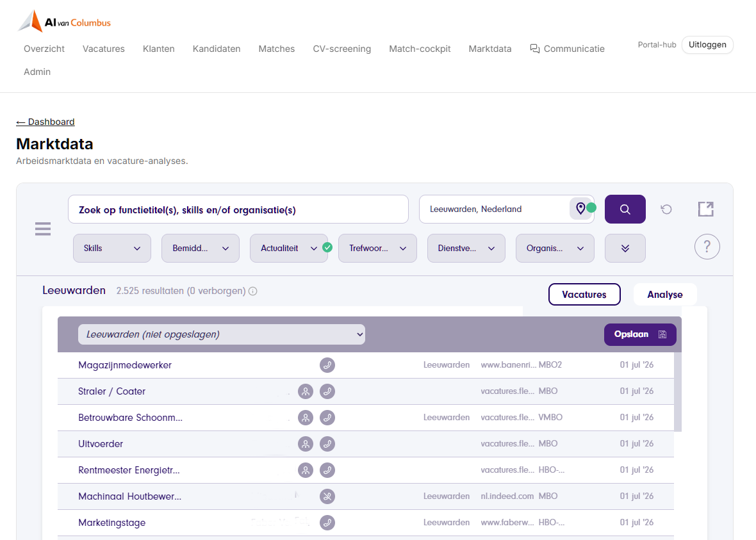
Task: Click www.banenri... source text
Action: point(509,365)
